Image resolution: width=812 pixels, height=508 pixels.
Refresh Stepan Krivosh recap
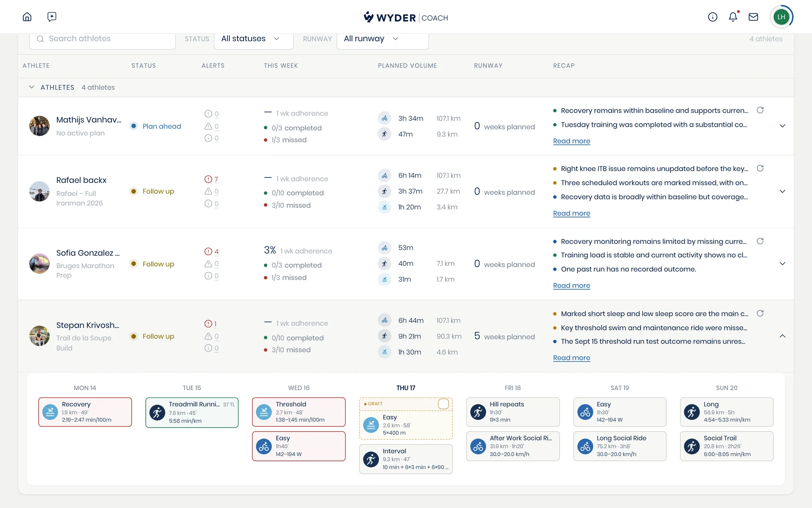tap(760, 313)
